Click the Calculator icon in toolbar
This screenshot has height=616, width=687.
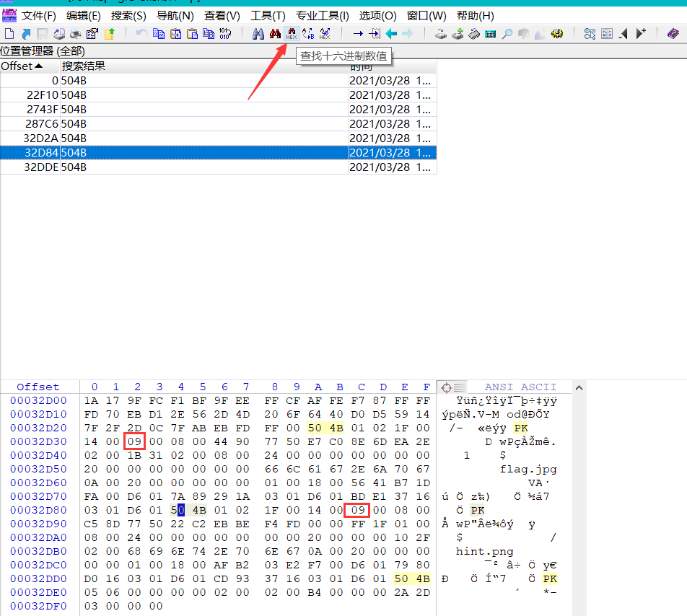pos(491,34)
